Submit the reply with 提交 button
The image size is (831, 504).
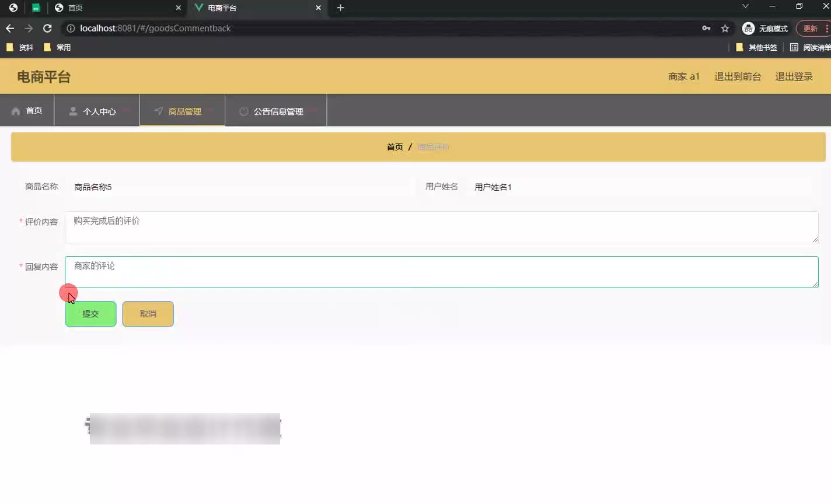(90, 314)
